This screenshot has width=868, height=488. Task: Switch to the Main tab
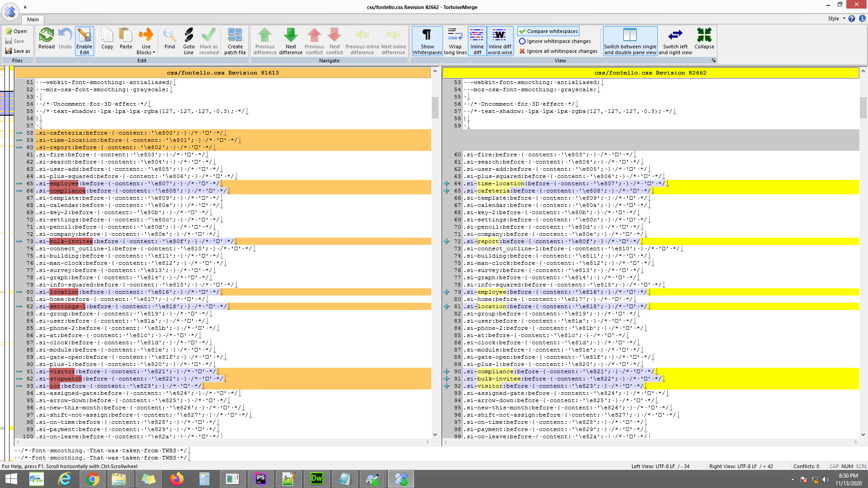click(32, 19)
